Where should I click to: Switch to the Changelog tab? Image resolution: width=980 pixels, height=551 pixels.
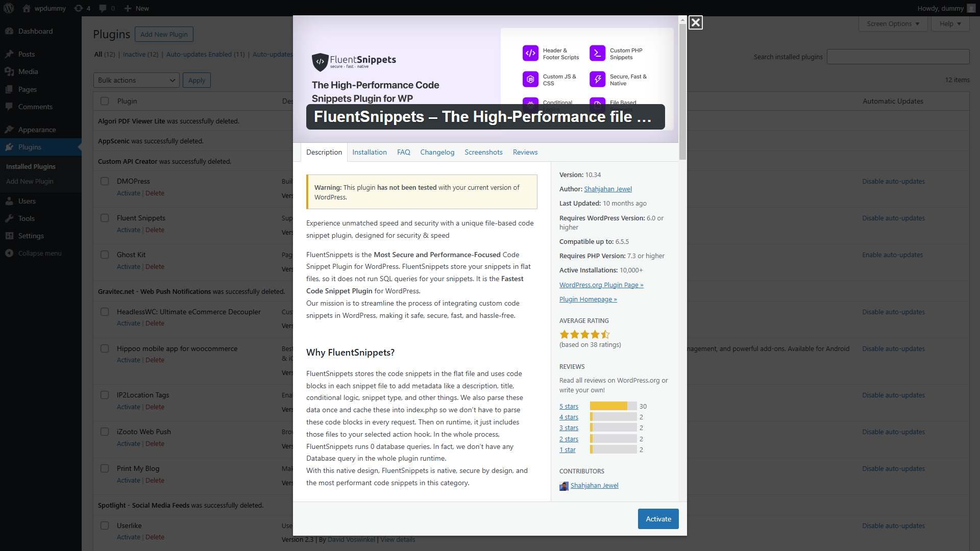click(x=437, y=152)
